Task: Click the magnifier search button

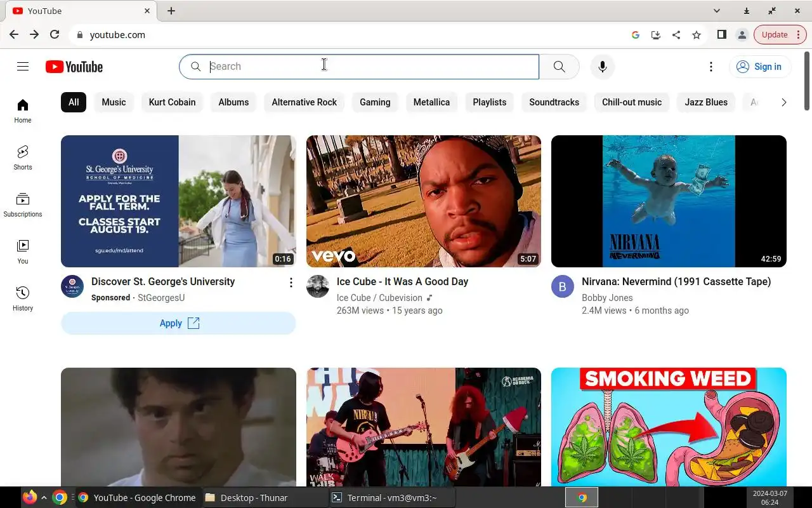Action: click(x=559, y=67)
